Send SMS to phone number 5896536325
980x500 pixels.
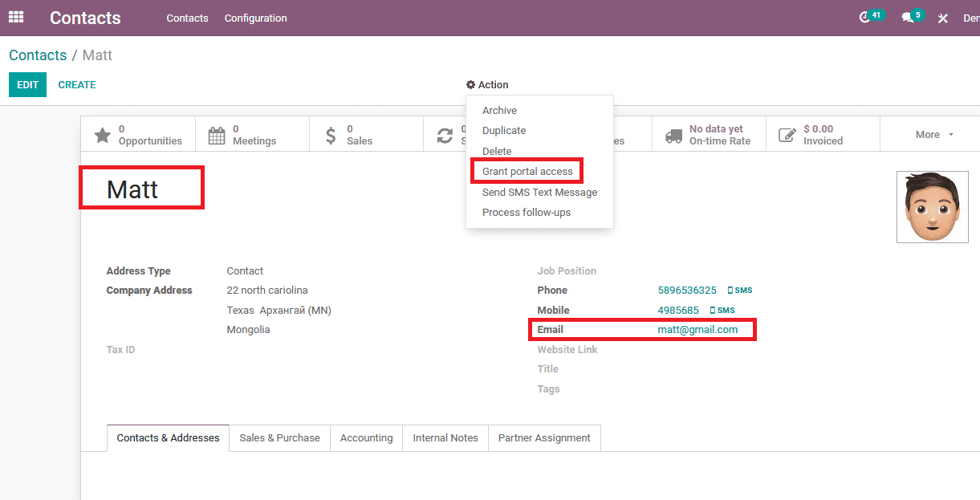pos(740,291)
